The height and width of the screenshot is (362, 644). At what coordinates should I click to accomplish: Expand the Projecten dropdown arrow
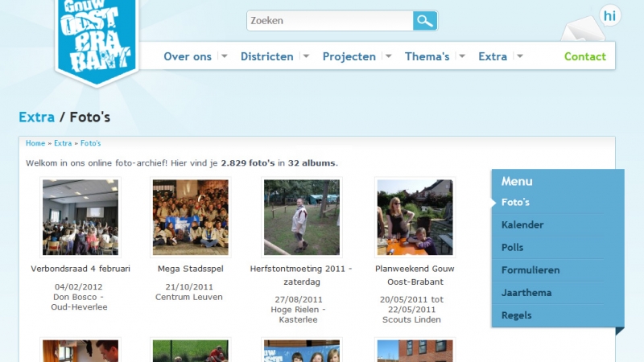(x=388, y=56)
